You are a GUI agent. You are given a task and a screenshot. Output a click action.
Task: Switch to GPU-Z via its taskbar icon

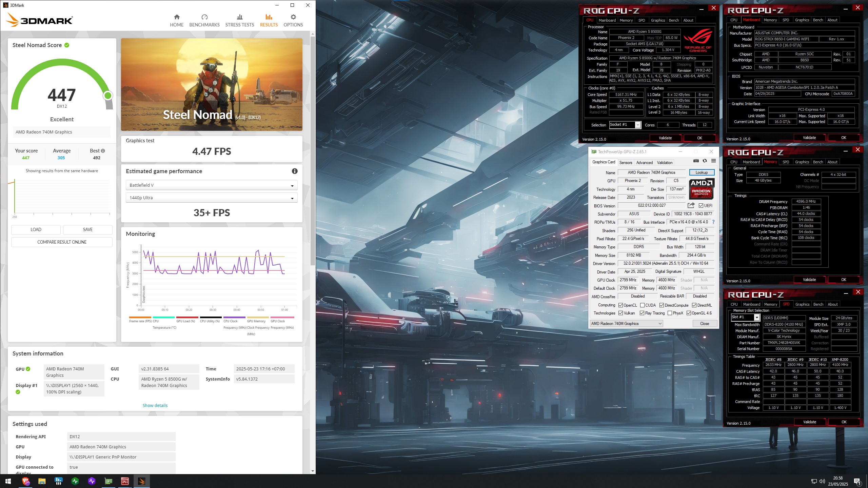[x=108, y=481]
